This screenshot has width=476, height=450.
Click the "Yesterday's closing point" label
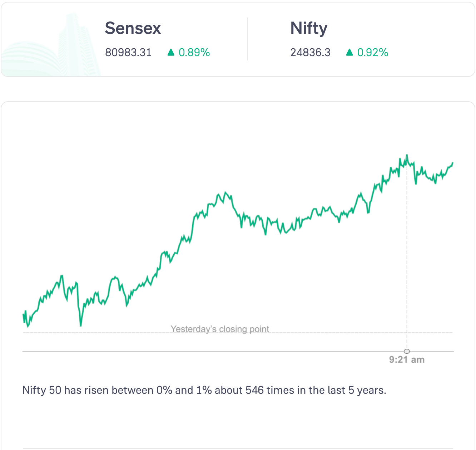(220, 329)
